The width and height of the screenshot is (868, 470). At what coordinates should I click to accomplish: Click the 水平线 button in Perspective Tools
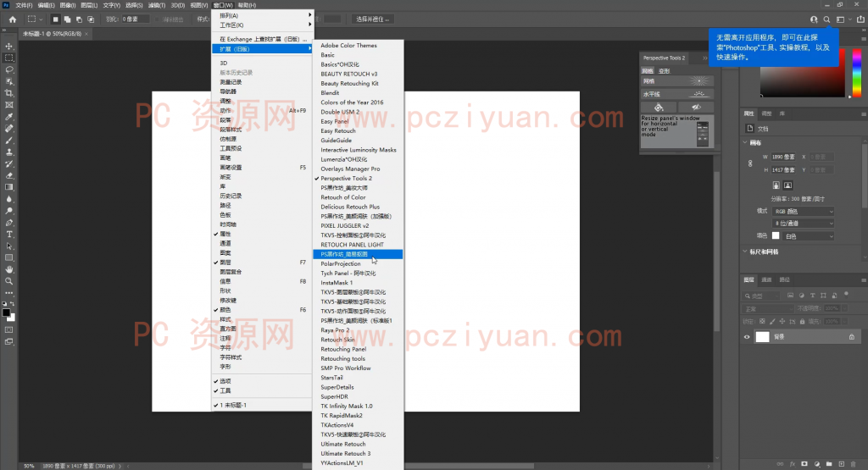(x=677, y=94)
